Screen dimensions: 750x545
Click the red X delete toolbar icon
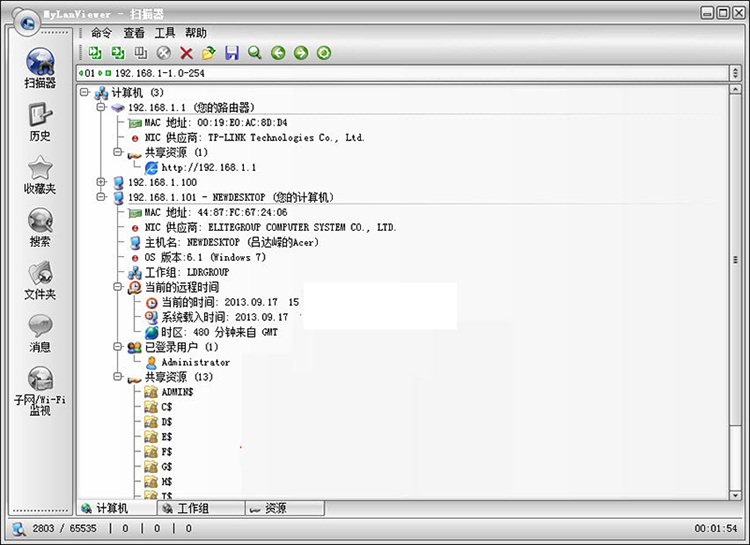tap(186, 53)
